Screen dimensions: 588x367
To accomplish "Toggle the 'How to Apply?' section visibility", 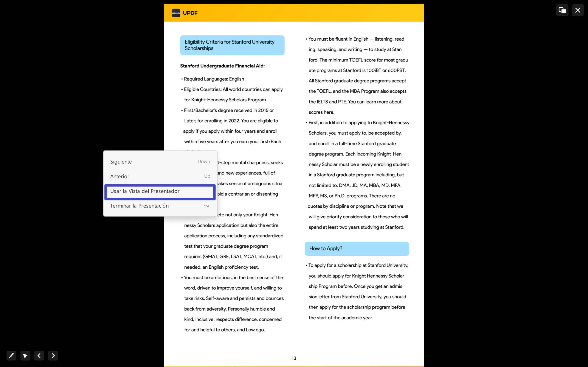I will pos(357,248).
